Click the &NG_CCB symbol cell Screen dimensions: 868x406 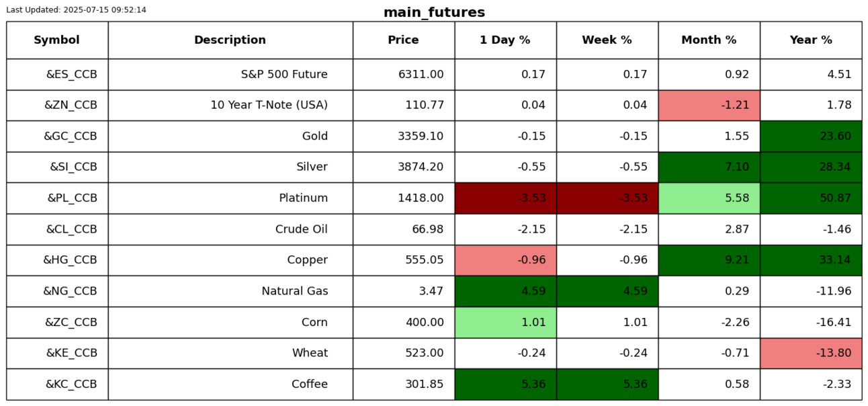57,291
